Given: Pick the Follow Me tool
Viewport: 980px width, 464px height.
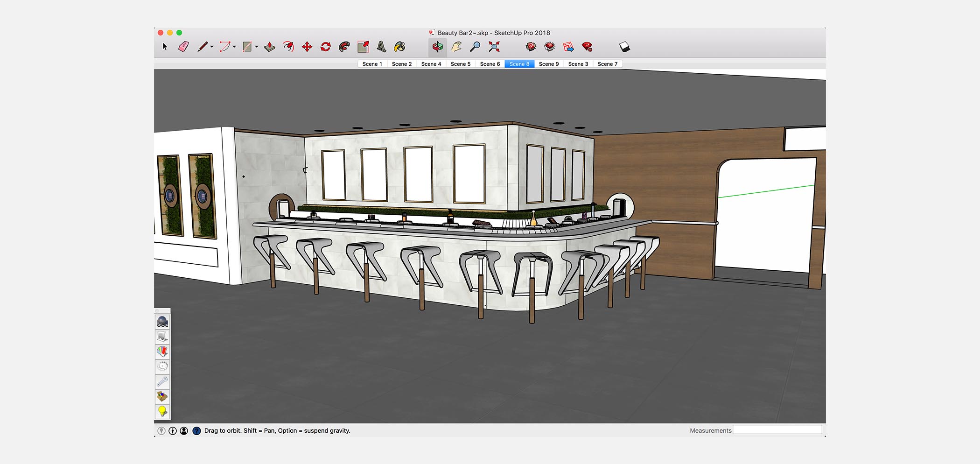Looking at the screenshot, I should (x=344, y=47).
